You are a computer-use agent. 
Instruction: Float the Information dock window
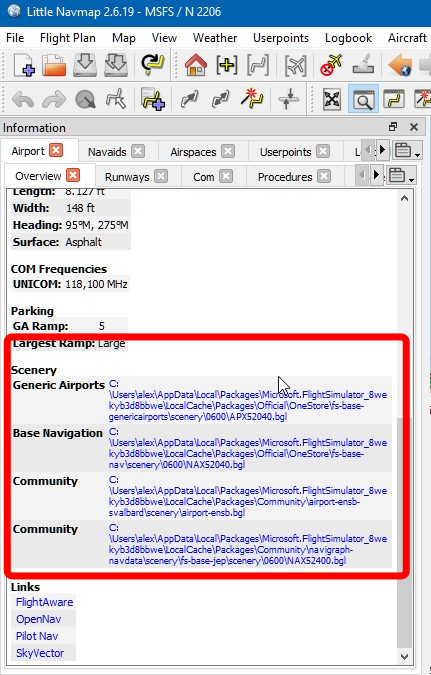pos(393,127)
